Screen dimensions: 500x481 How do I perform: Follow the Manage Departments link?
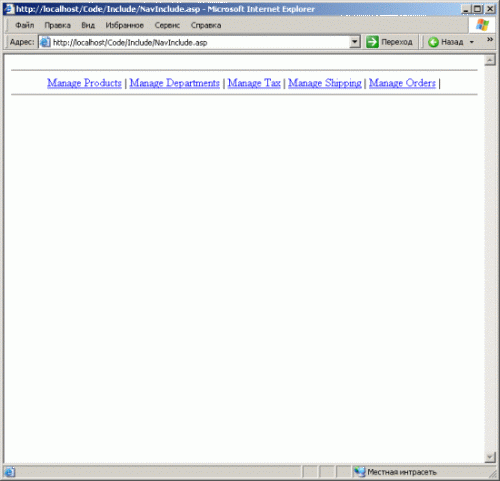(175, 83)
